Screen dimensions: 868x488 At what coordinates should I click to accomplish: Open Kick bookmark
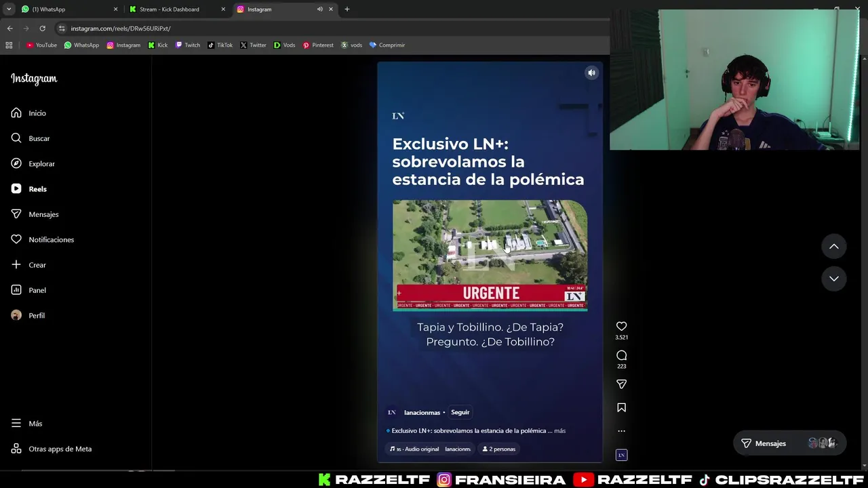[158, 45]
